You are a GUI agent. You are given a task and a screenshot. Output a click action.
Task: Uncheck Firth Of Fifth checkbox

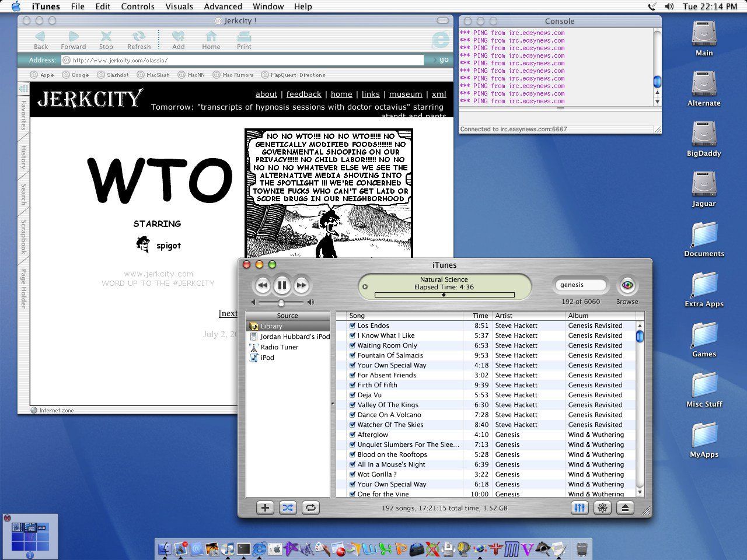(x=352, y=385)
